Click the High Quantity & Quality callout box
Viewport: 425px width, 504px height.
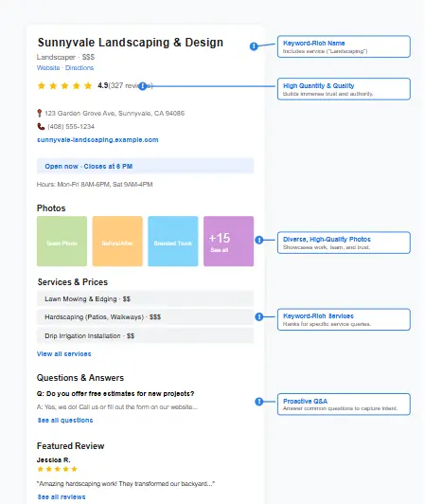(x=344, y=89)
